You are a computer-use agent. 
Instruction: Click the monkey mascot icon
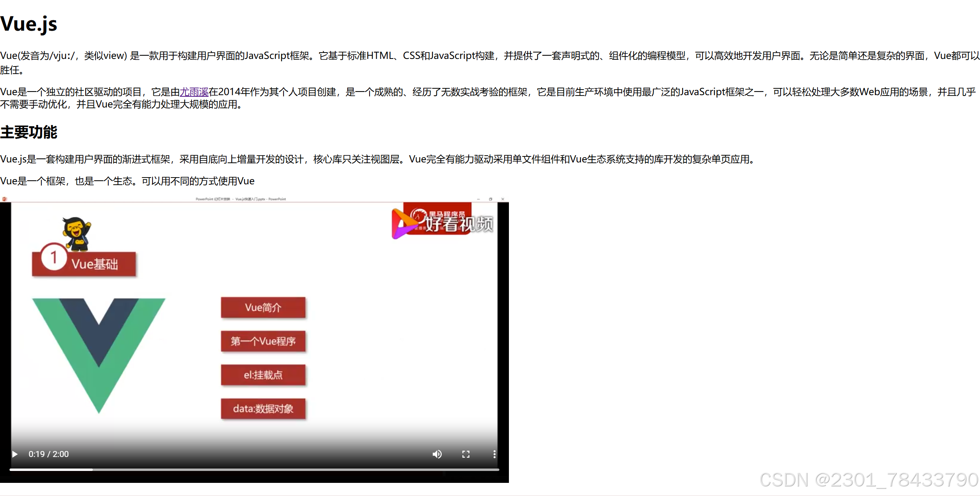[x=76, y=233]
